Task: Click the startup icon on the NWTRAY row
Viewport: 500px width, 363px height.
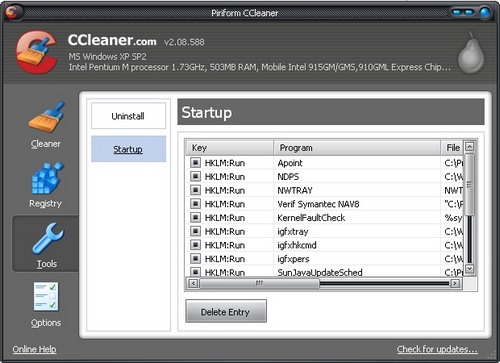Action: tap(195, 190)
